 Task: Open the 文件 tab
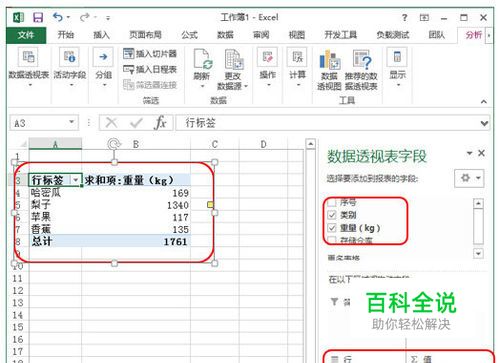click(26, 35)
